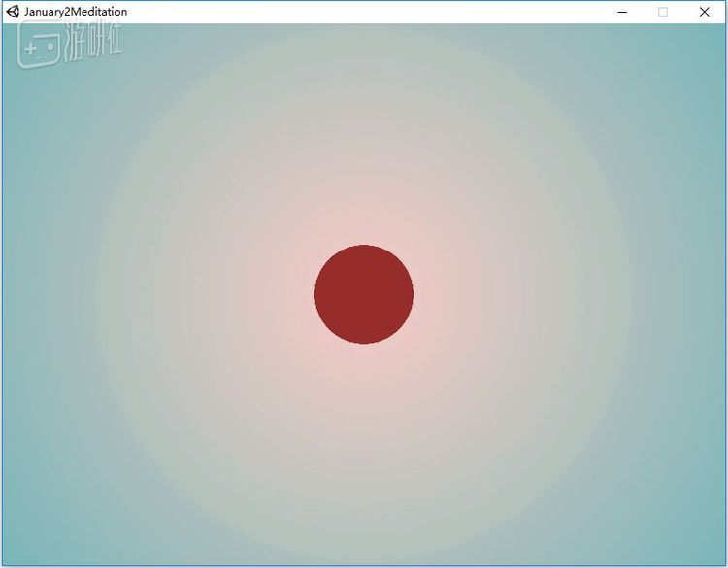Minimize the January2Meditation window
This screenshot has width=728, height=568.
click(621, 12)
